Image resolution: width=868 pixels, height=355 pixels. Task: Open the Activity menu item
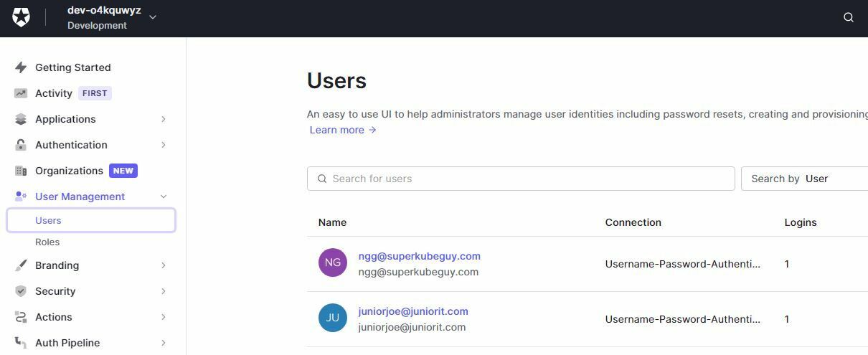click(x=54, y=93)
